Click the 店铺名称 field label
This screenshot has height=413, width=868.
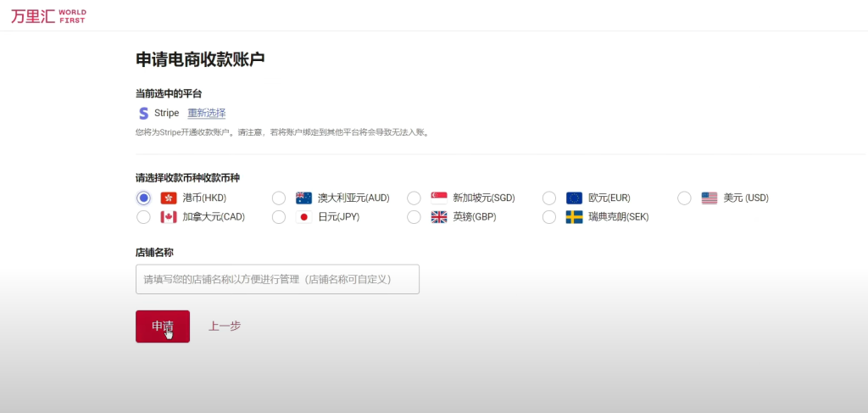154,252
